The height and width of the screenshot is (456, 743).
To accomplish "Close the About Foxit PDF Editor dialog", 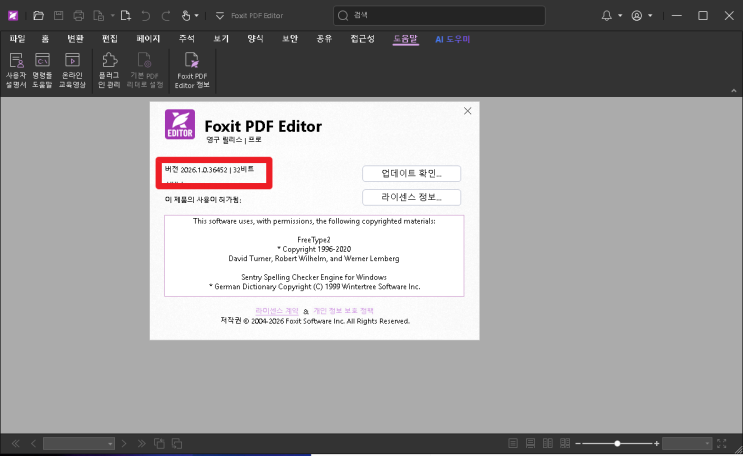I will tap(468, 111).
